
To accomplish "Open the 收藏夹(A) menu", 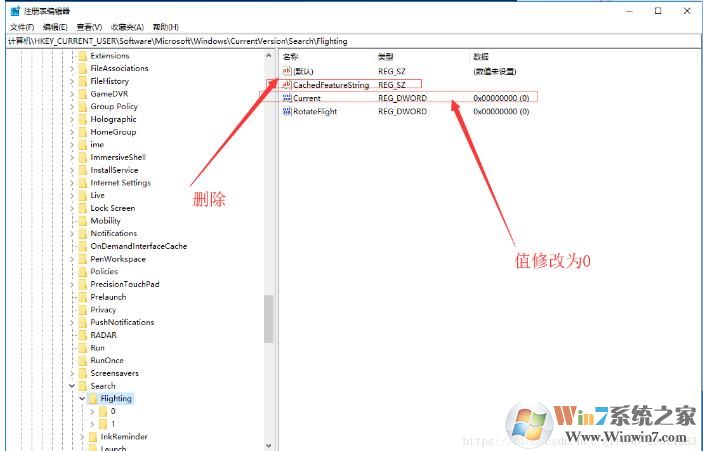I will tap(127, 27).
